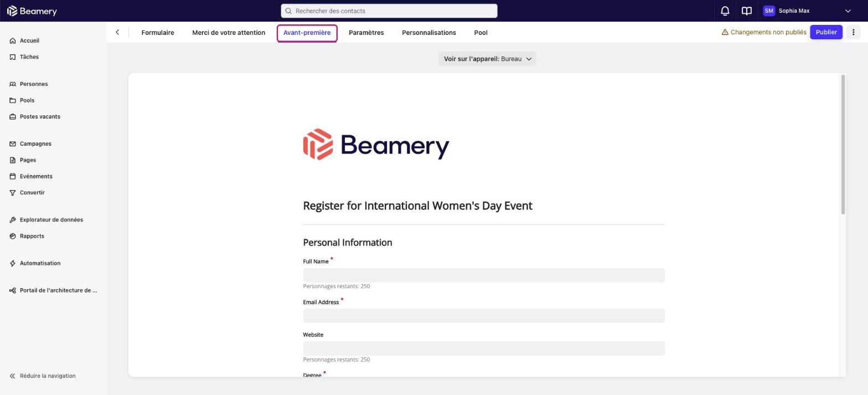Click the Changements non publiés status text
868x395 pixels.
[768, 33]
